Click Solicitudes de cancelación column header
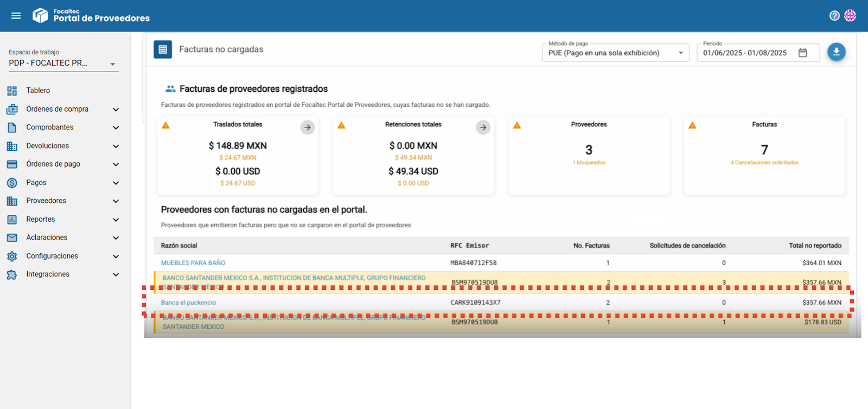This screenshot has width=868, height=409. point(688,246)
